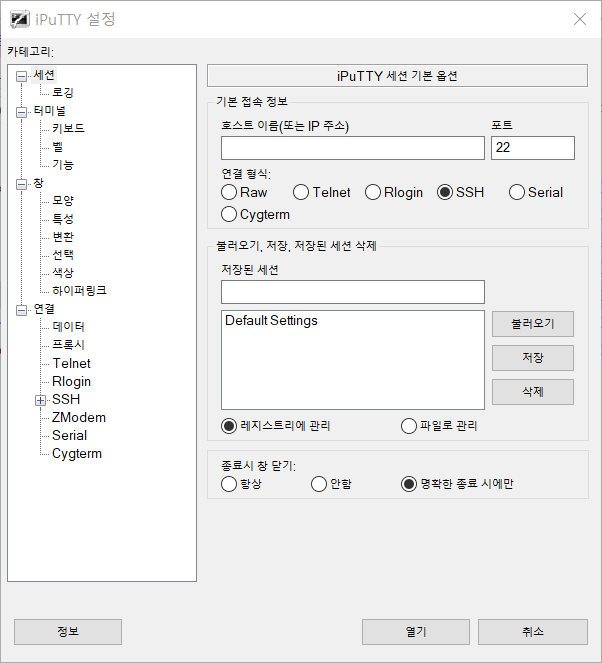Open the 선택 settings
This screenshot has width=602, height=663.
pos(63,255)
